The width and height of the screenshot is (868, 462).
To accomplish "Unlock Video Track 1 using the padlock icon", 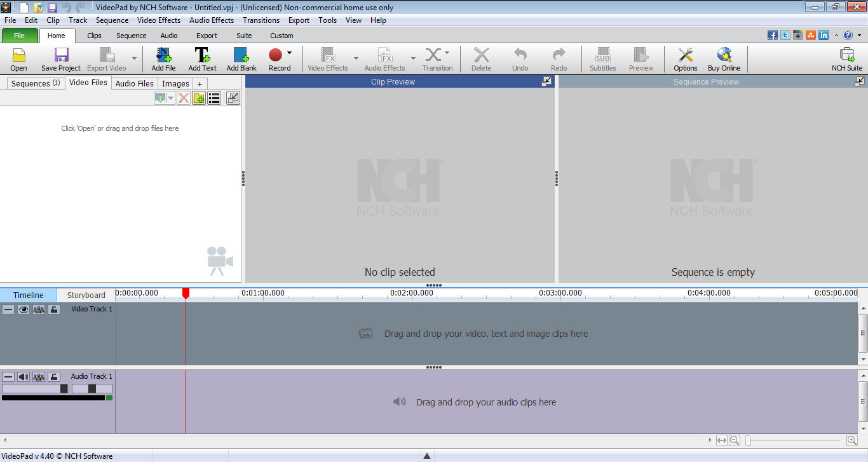I will pos(54,309).
